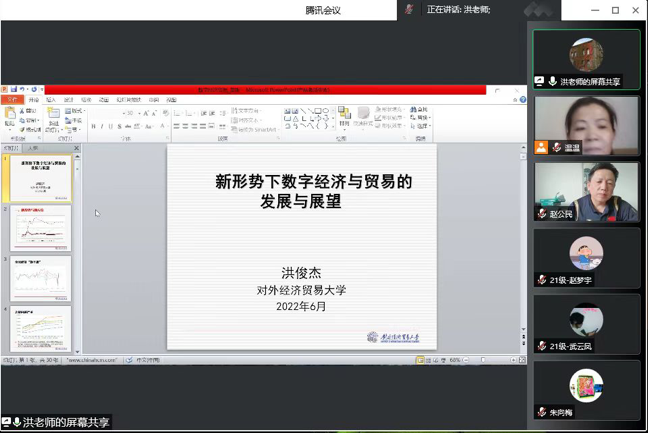Close the slide thumbnail pane
The image size is (648, 433).
(77, 148)
